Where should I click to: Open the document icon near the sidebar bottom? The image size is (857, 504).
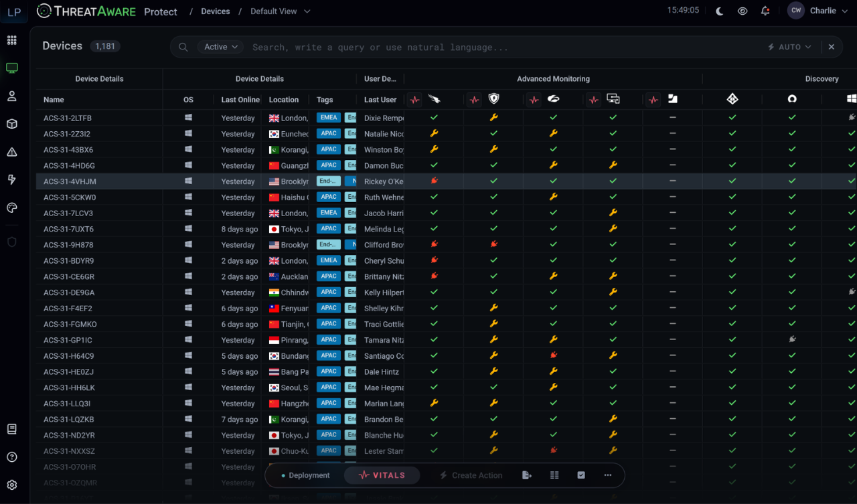coord(12,429)
